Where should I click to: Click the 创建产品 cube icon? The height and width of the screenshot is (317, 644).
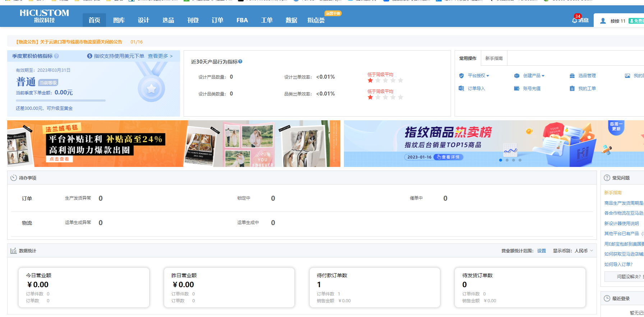click(x=517, y=76)
